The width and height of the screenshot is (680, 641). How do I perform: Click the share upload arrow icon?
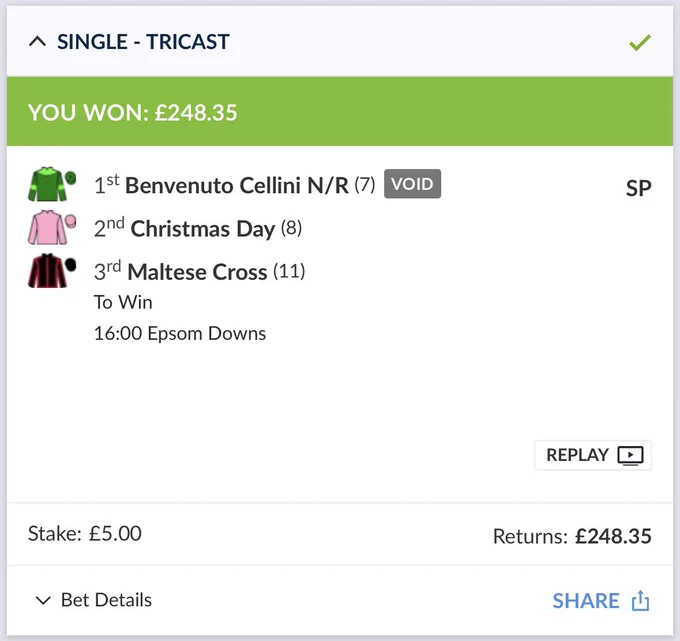[x=641, y=601]
